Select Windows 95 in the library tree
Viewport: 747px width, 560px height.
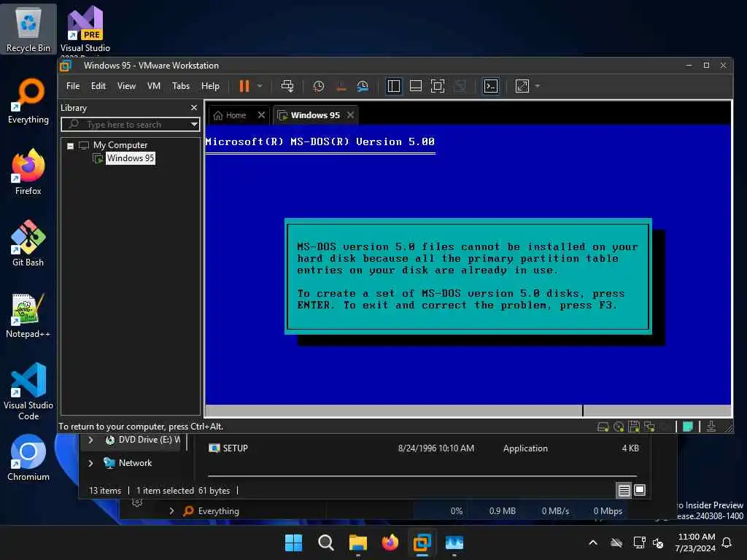tap(131, 158)
